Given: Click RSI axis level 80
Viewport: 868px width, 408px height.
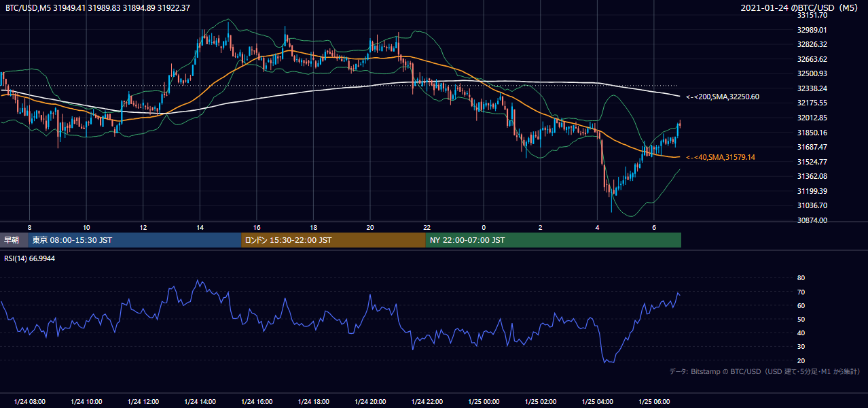Looking at the screenshot, I should (801, 278).
